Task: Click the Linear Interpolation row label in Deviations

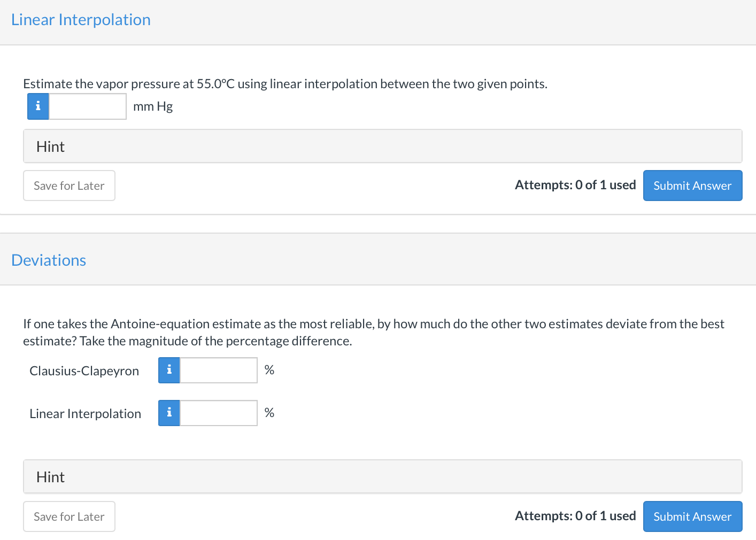Action: [86, 414]
